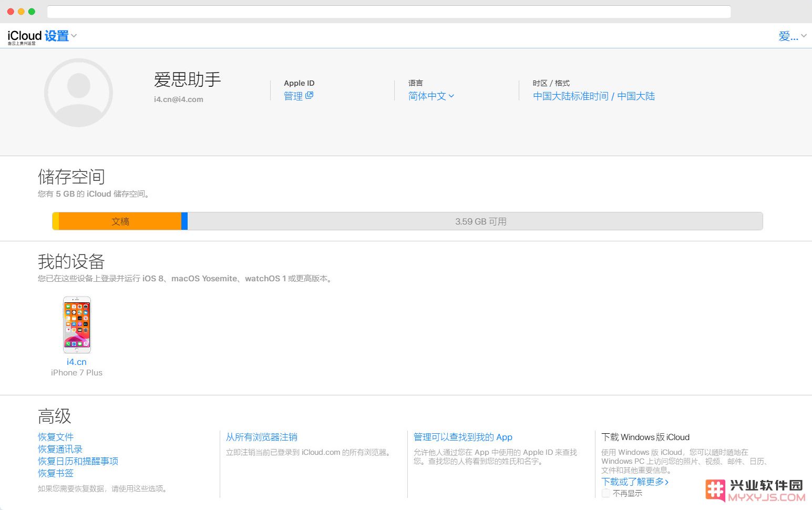
Task: Click the yellow storage segment
Action: [56, 221]
